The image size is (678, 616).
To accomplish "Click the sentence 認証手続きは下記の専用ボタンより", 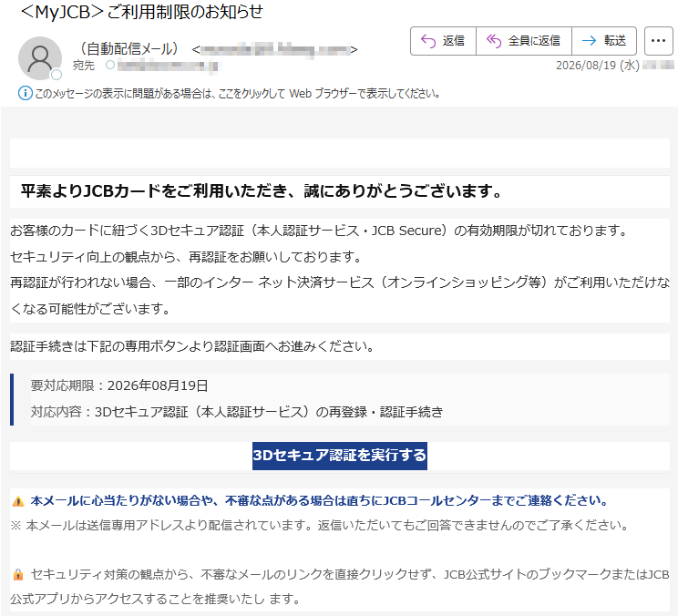I will (x=192, y=346).
